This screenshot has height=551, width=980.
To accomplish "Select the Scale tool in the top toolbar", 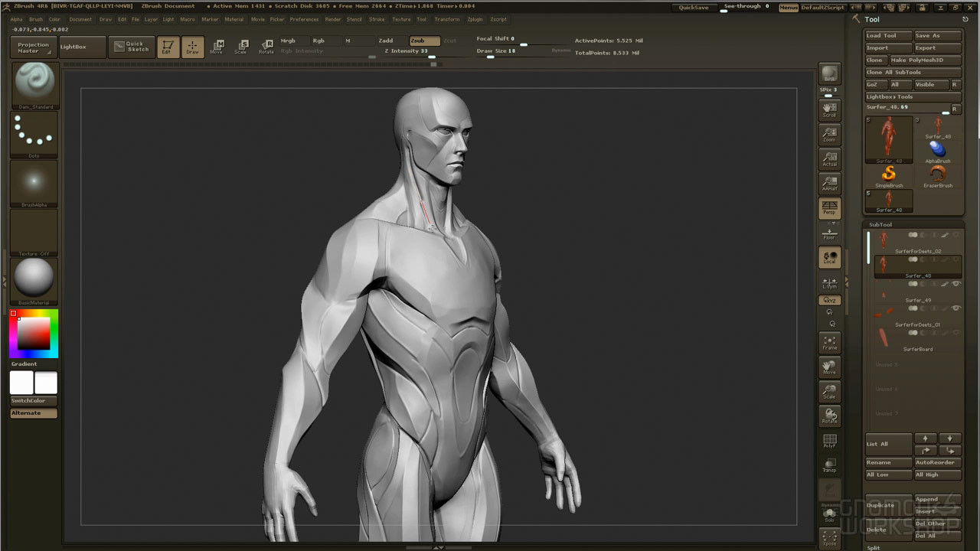I will (242, 47).
